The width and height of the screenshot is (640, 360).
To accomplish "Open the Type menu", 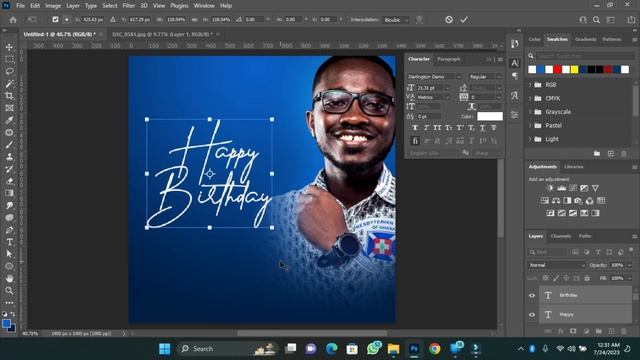I will pyautogui.click(x=91, y=6).
